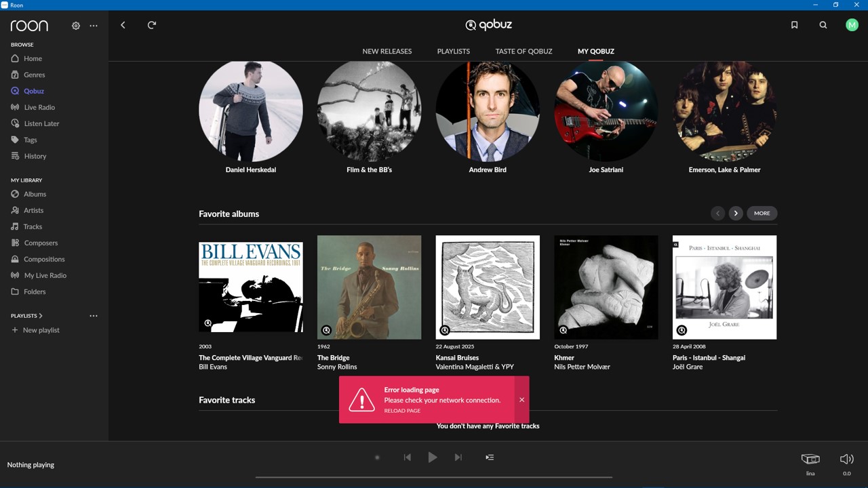This screenshot has width=868, height=488.
Task: Click the volume speaker icon
Action: (x=846, y=459)
